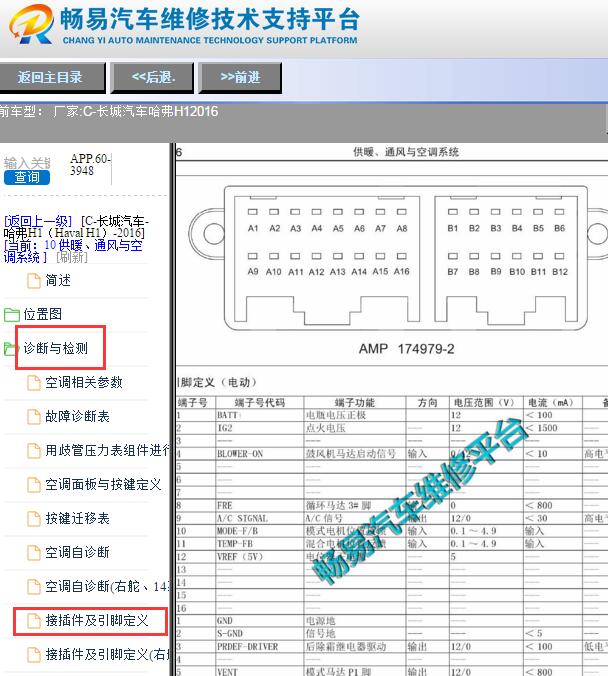Click pin A8 label in the diagram
Screen dimensions: 608x676
[x=402, y=228]
